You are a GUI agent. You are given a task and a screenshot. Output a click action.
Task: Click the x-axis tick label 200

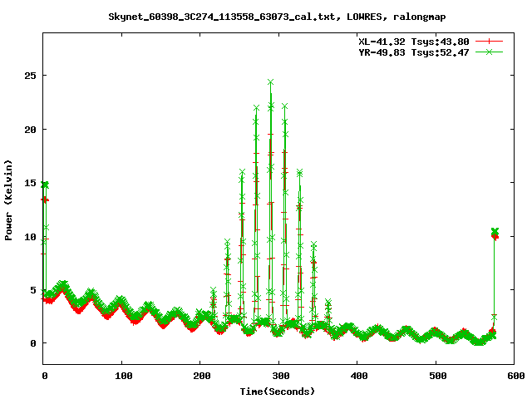(x=200, y=376)
